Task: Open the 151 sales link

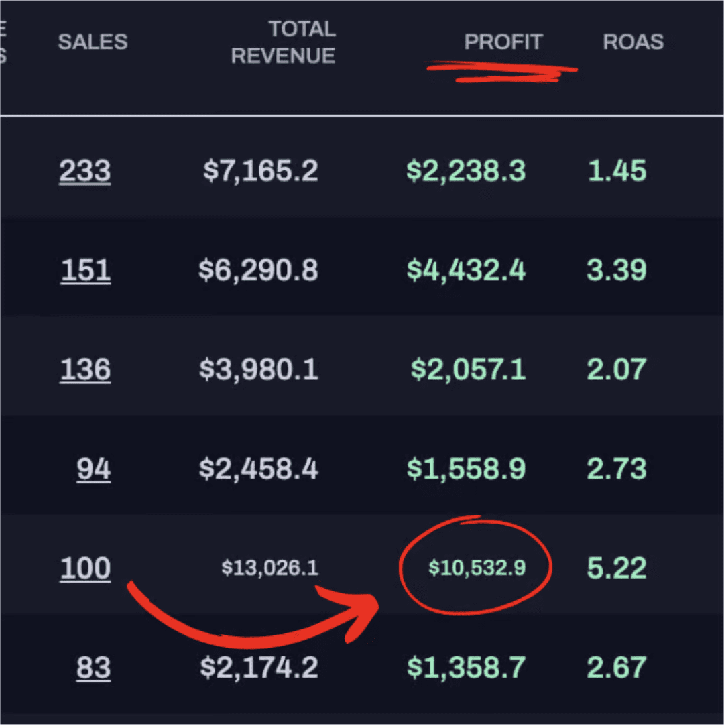Action: click(x=86, y=271)
